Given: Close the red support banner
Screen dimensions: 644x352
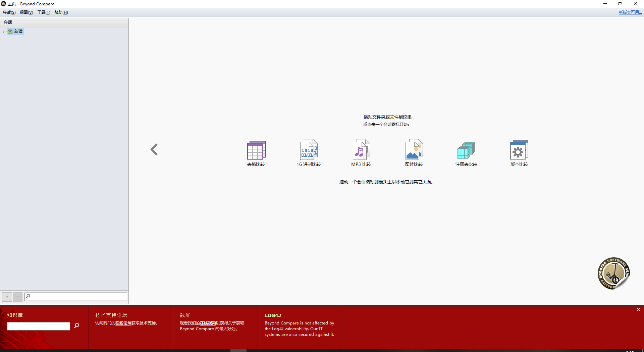Looking at the screenshot, I should pos(638,310).
